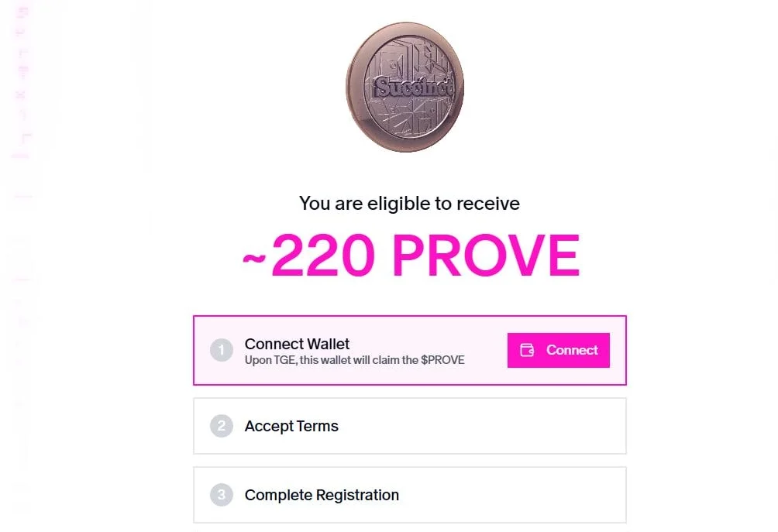Click the tilde before the 220 amount
Viewport: 778px width, 532px height.
tap(254, 258)
